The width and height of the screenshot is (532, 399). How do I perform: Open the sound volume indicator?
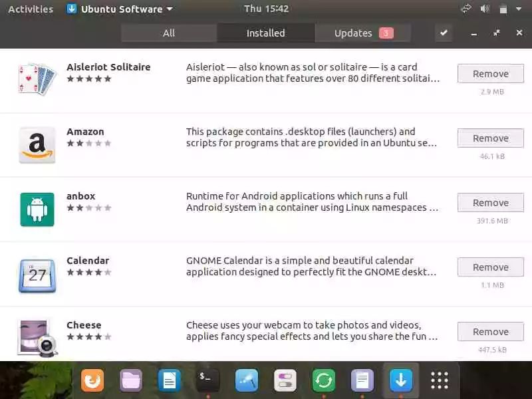pyautogui.click(x=485, y=9)
